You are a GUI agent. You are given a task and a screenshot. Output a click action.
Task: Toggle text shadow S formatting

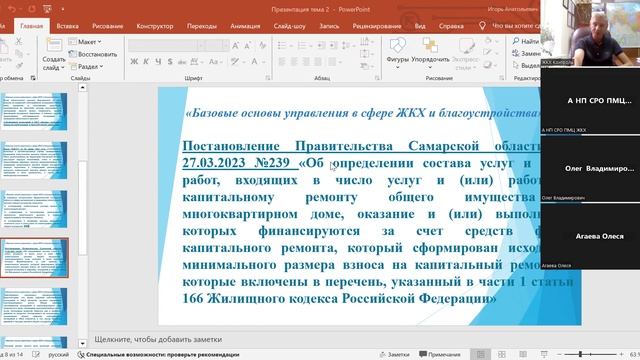170,62
